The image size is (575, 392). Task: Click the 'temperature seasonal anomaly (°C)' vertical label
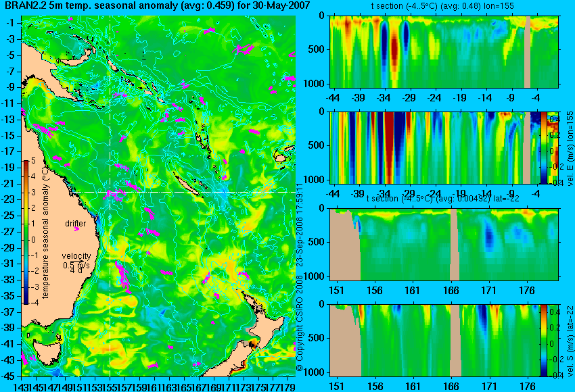(45, 232)
